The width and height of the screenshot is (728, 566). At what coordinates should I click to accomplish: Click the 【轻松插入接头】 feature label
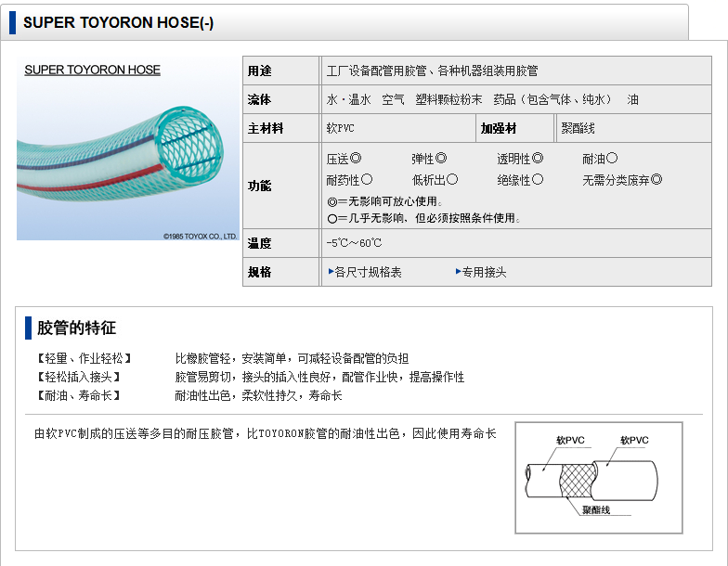(78, 377)
